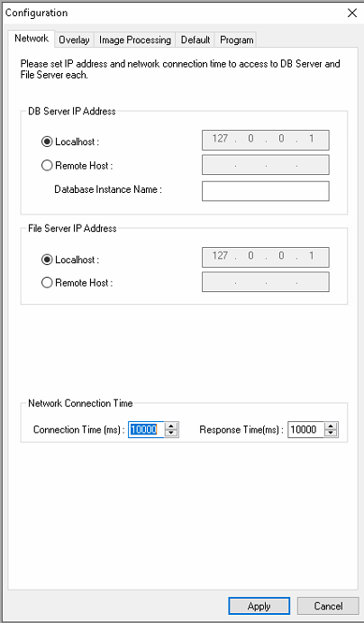Go to the Default tab
364x623 pixels.
[x=196, y=41]
